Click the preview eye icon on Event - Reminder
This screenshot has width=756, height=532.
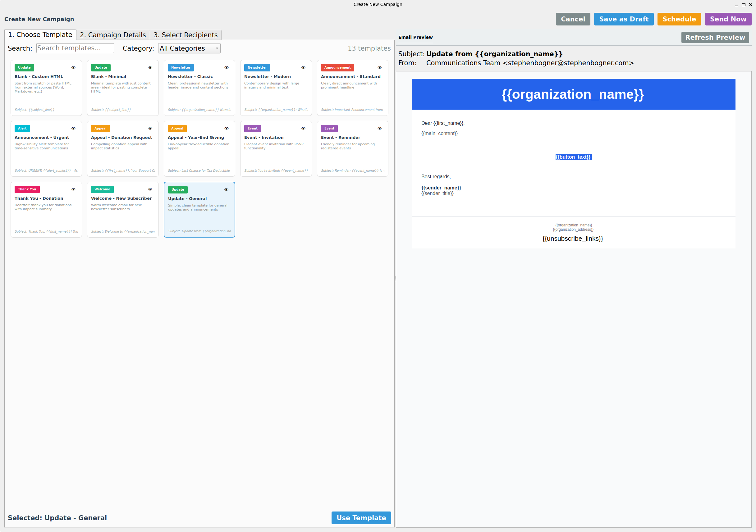click(379, 128)
